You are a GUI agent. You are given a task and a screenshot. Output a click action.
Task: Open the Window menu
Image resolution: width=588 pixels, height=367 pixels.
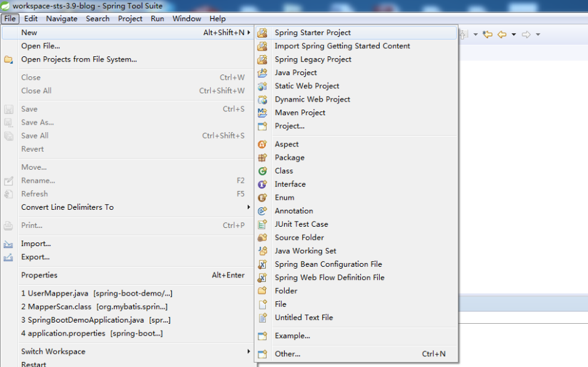[x=187, y=19]
